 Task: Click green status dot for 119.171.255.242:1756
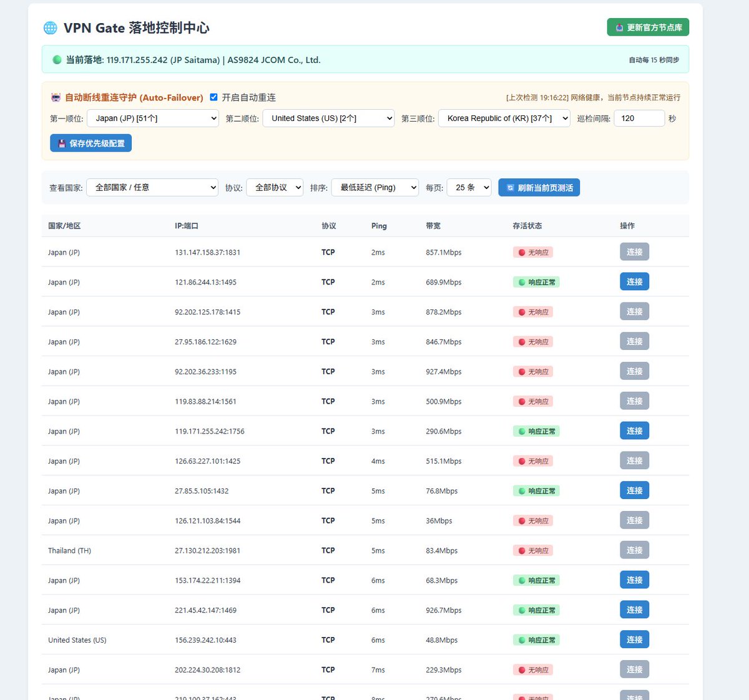tap(522, 432)
